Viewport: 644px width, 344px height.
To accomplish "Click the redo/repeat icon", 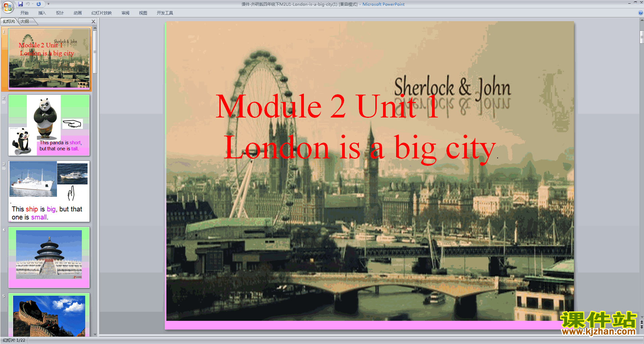I will (39, 4).
